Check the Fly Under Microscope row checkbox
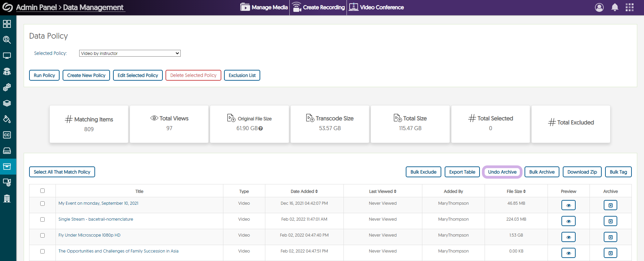Viewport: 644px width, 261px height. pos(42,236)
